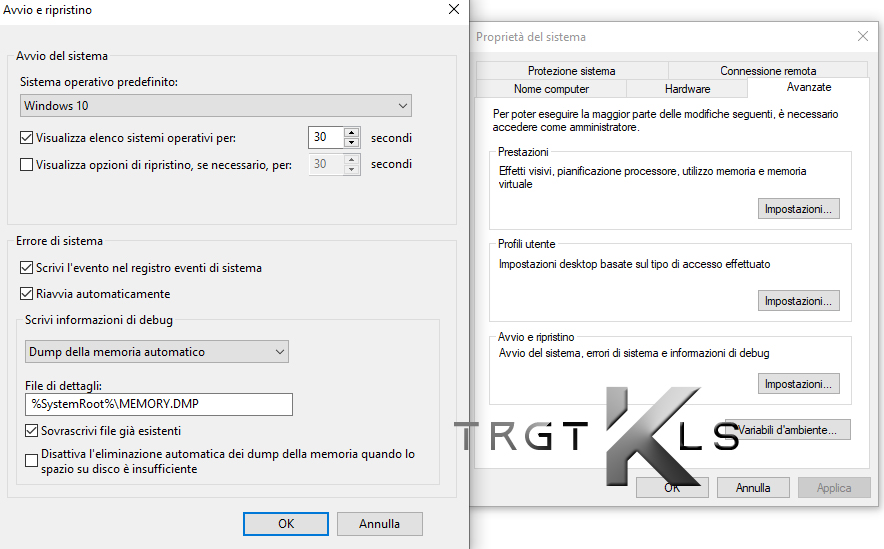Click the 'File di dettagli' MEMORY.DMP path field

click(x=159, y=404)
